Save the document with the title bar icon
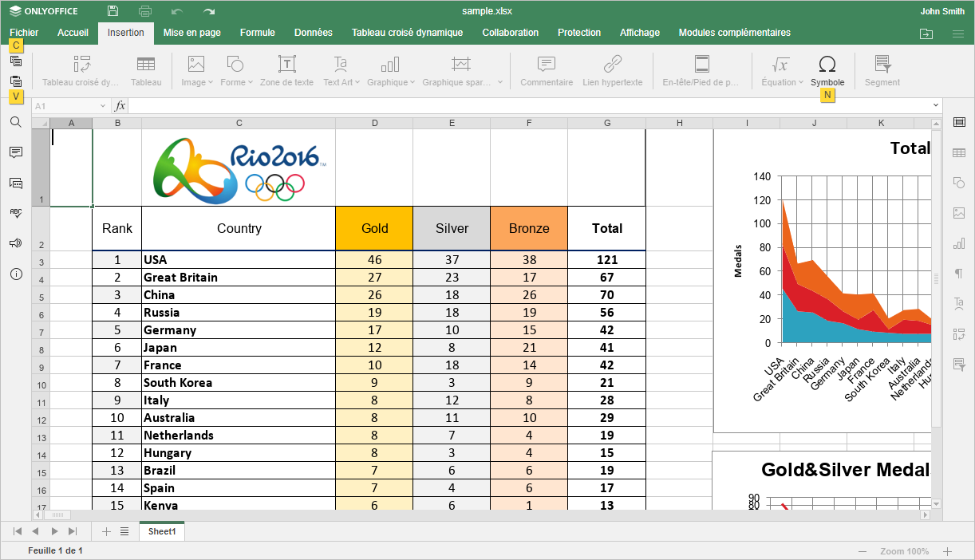The image size is (975, 560). 113,11
